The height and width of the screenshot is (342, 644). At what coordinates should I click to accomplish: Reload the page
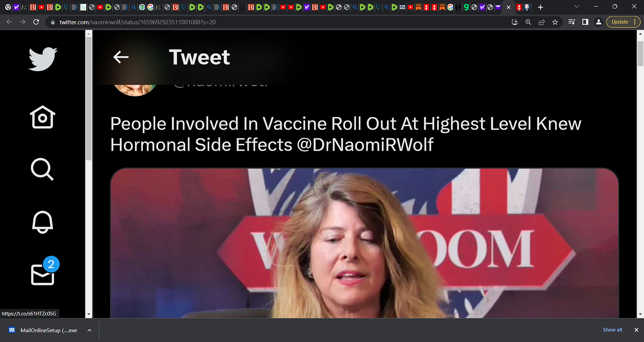point(36,22)
